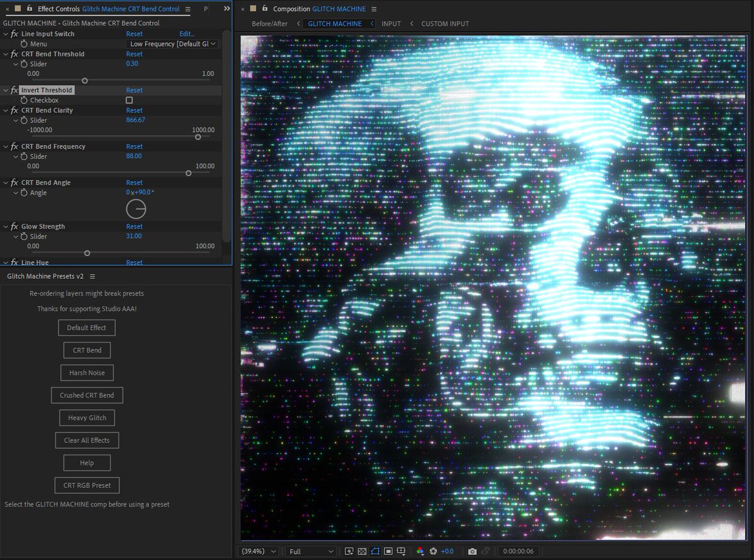Toggle fx switch for Glow Strength
The image size is (754, 560).
click(x=14, y=227)
